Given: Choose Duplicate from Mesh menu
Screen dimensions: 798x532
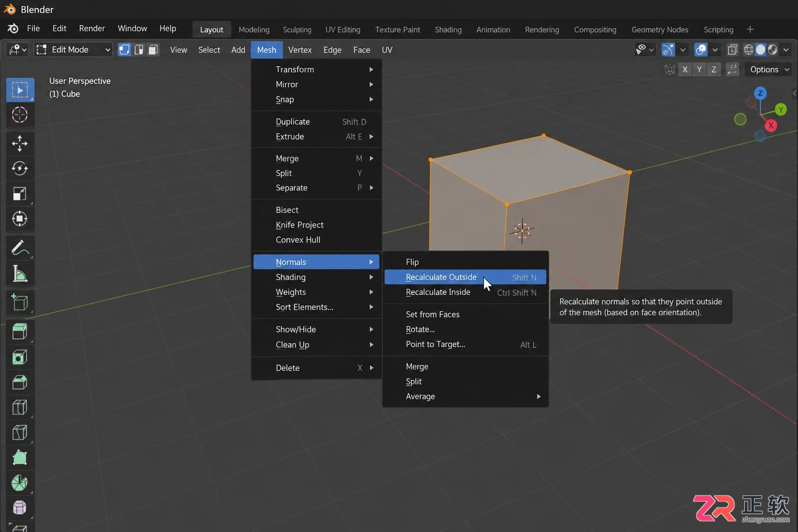Looking at the screenshot, I should point(316,121).
